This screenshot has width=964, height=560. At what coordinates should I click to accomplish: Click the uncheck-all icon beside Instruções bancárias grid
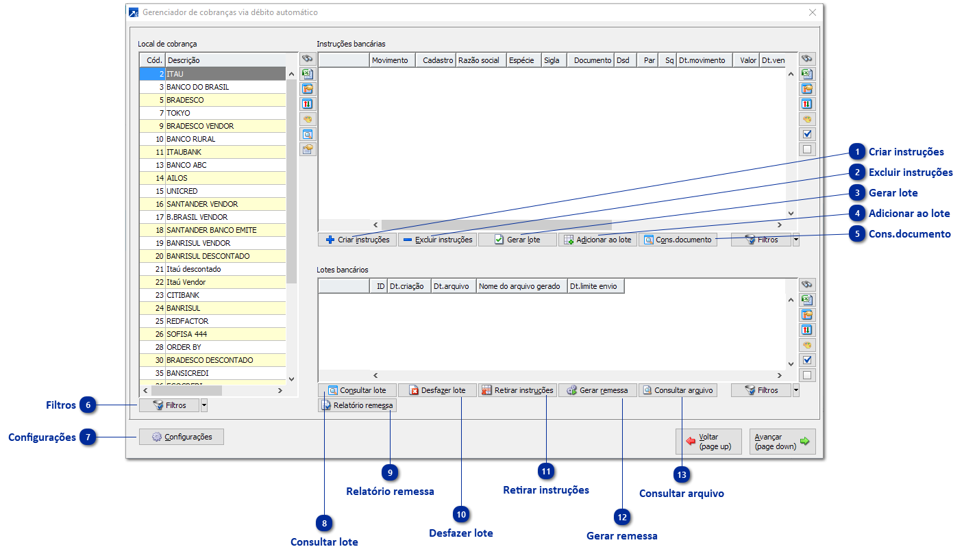click(807, 149)
